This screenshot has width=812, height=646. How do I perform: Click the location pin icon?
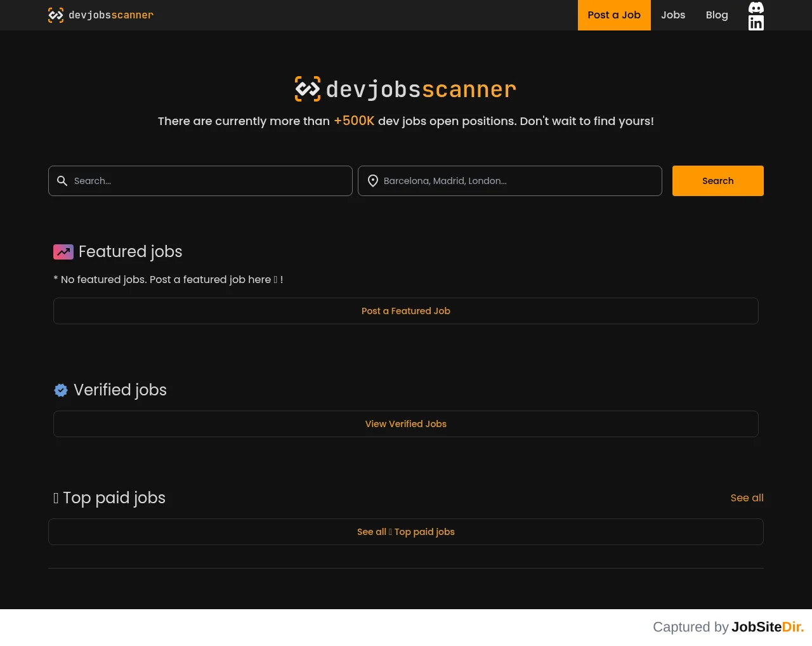point(373,181)
